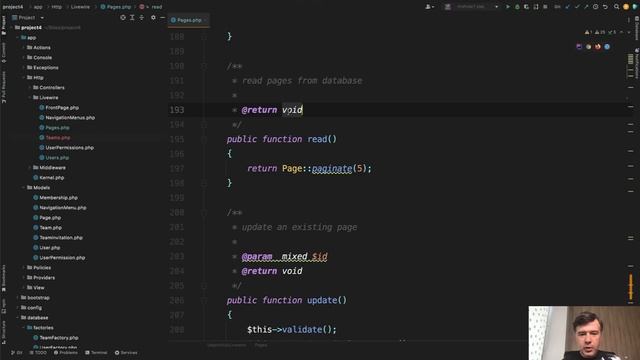The height and width of the screenshot is (360, 640).
Task: Open Search Everywhere magnifier icon
Action: (x=616, y=7)
